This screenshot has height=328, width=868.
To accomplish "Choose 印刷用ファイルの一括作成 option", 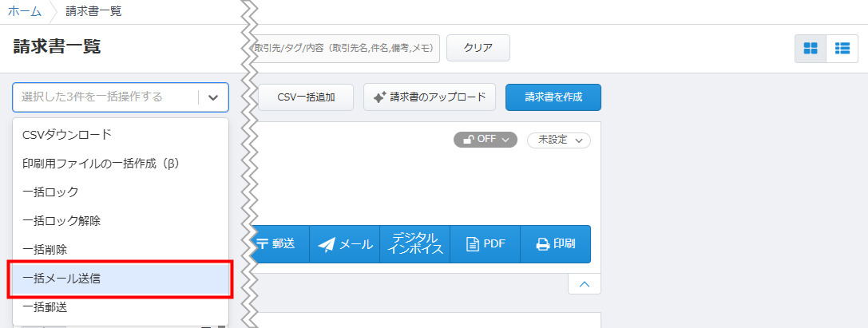I will coord(100,163).
